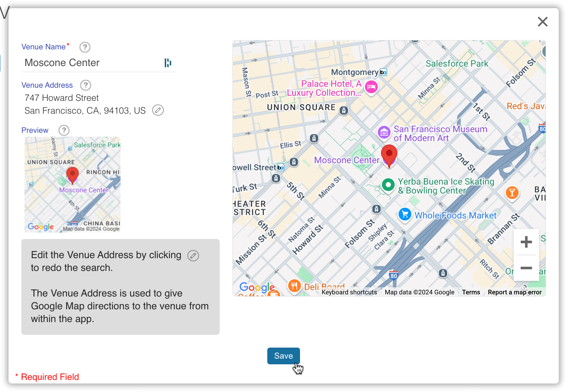Screen dimensions: 568x392
Task: Click Red's Java map label
Action: click(526, 106)
